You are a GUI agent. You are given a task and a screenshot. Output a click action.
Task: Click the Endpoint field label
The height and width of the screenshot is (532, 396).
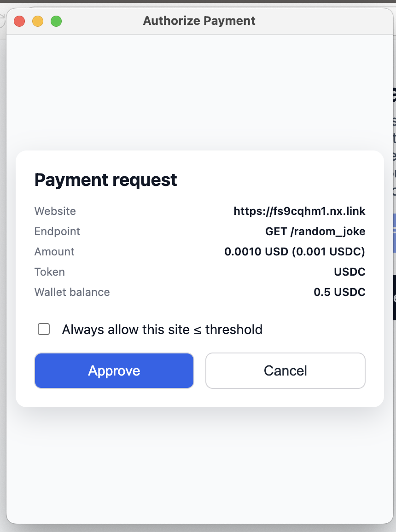pos(57,231)
